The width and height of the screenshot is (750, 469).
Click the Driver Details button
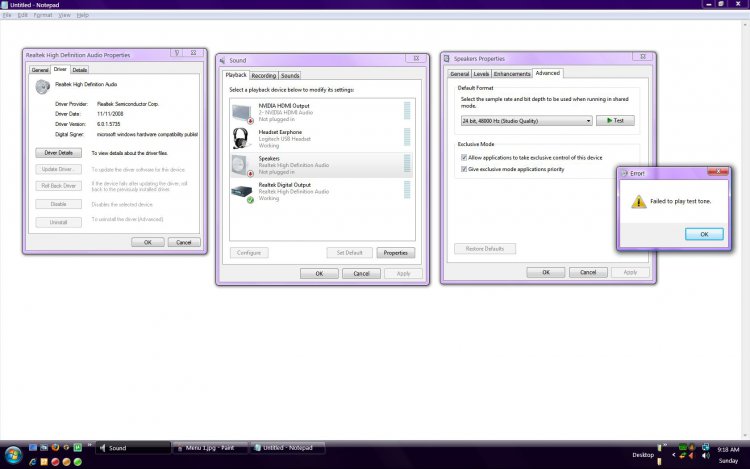[58, 153]
